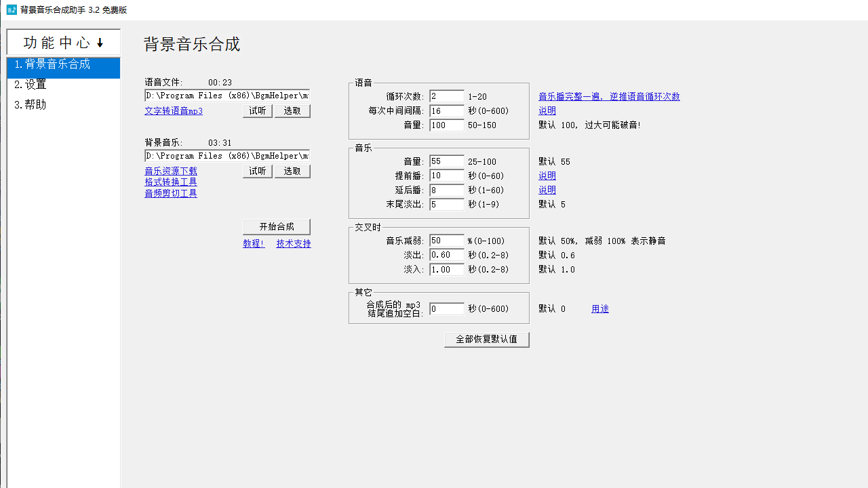Click the 背景音乐合成 page heading
The width and height of the screenshot is (868, 488).
coord(192,45)
